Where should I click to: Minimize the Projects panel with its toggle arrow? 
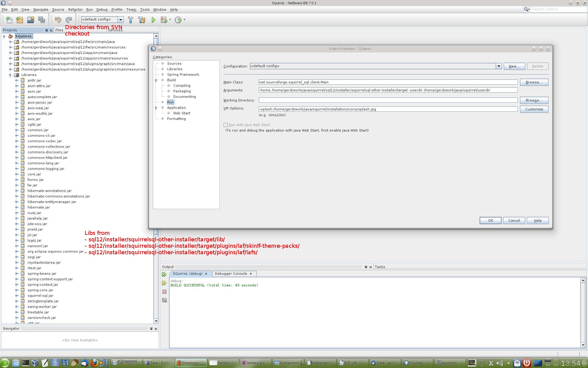point(47,30)
